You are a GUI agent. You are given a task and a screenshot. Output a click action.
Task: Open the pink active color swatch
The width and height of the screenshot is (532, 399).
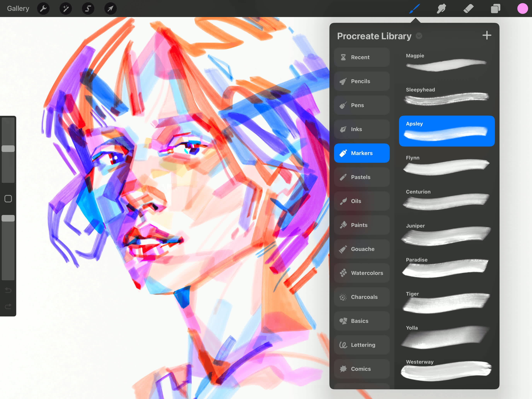[x=522, y=9]
